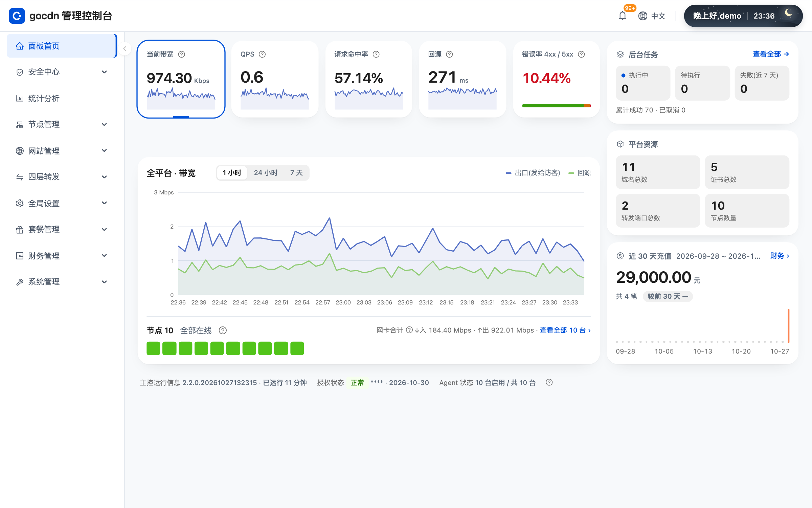
Task: Expand 系统管理 menu
Action: 62,282
